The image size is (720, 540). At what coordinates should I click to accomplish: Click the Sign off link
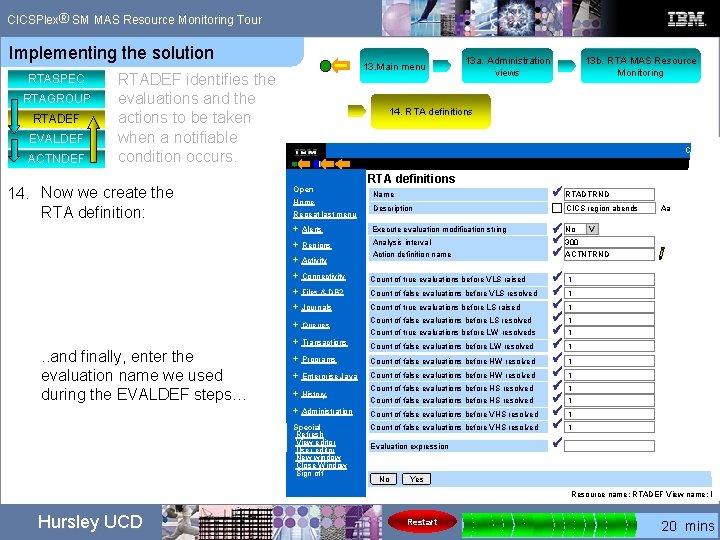click(x=310, y=473)
